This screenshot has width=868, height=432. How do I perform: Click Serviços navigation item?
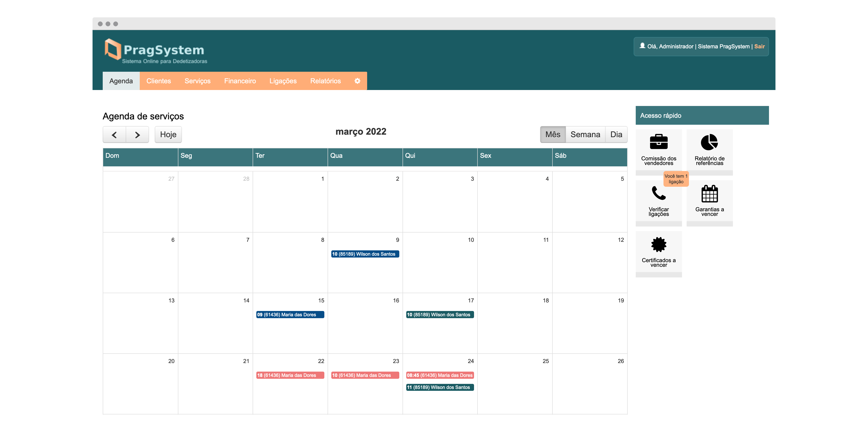pos(198,81)
